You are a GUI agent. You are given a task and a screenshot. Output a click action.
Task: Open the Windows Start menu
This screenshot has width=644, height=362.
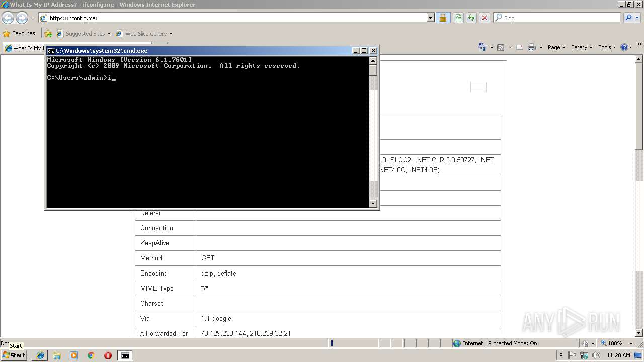pyautogui.click(x=14, y=355)
